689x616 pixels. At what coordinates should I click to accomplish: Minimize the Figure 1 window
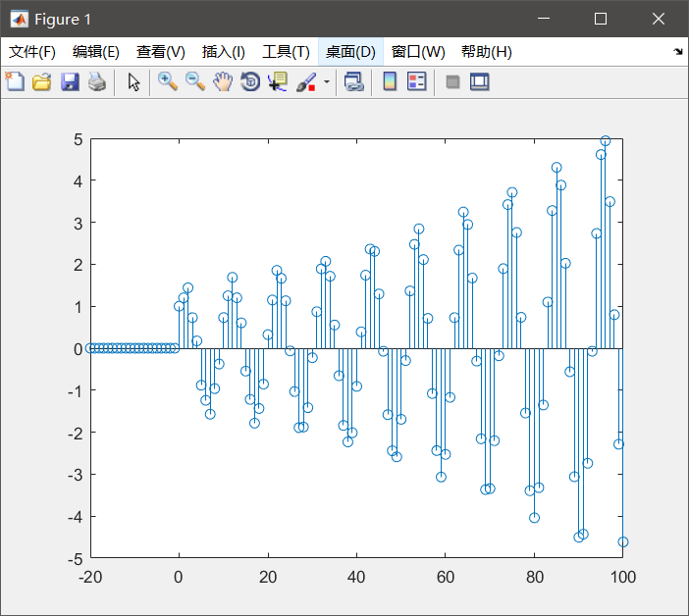(544, 19)
